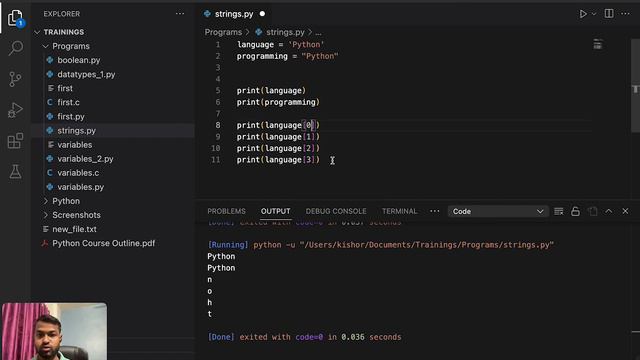Image resolution: width=640 pixels, height=360 pixels.
Task: Open Explorer more actions menu
Action: coord(180,14)
